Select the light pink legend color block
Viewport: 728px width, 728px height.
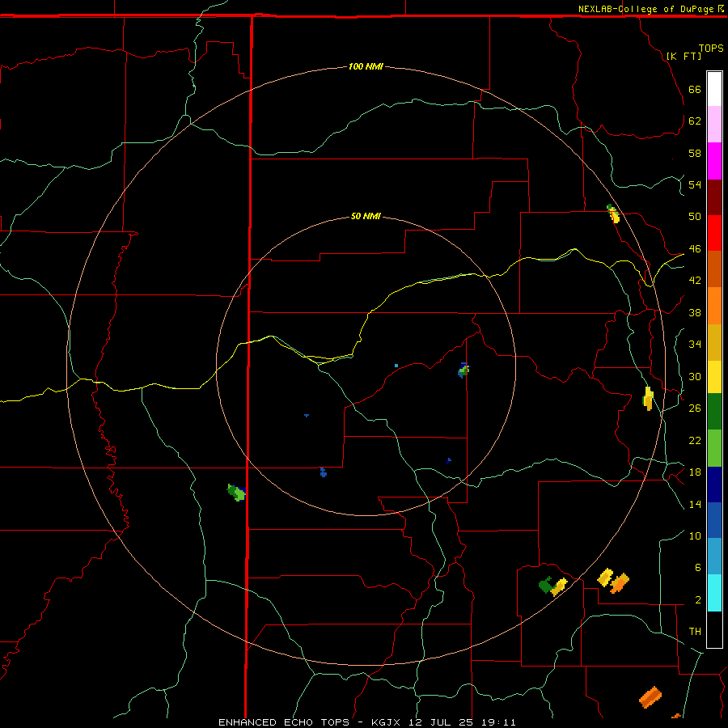pyautogui.click(x=714, y=124)
